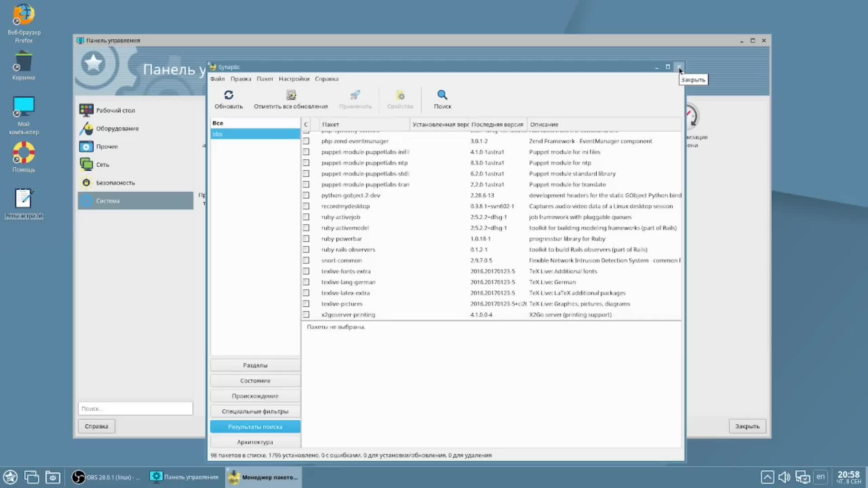Expand the hidden tray icons arrow
Viewport: 868px width, 488px height.
767,477
